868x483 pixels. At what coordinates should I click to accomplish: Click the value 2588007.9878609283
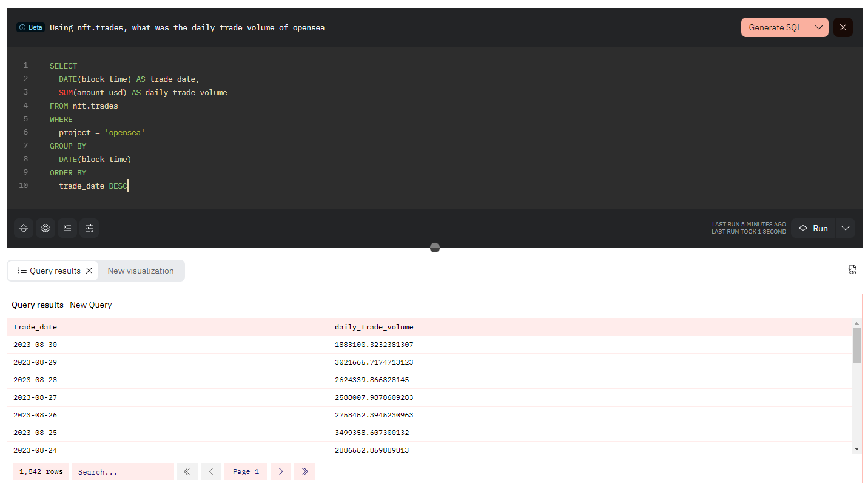point(374,397)
